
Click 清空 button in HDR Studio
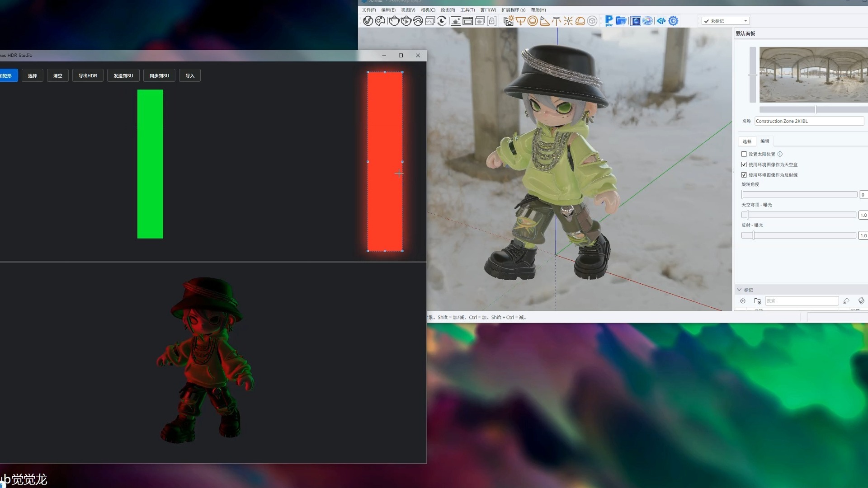pos(58,75)
